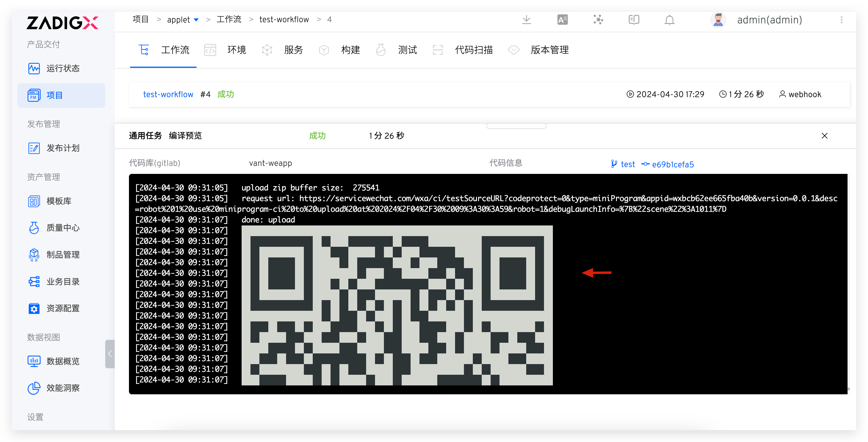Click the breadcrumb task number 4
This screenshot has width=868, height=442.
(x=329, y=20)
